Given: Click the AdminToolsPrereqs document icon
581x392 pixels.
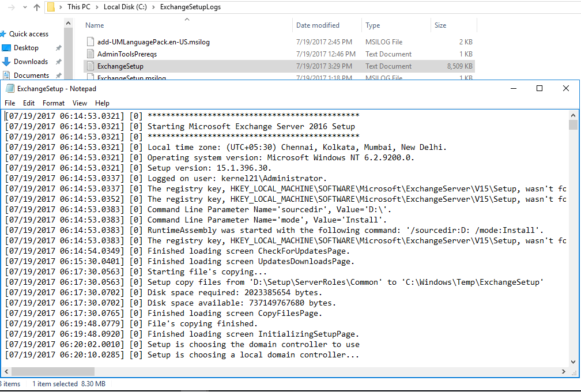Looking at the screenshot, I should [90, 54].
